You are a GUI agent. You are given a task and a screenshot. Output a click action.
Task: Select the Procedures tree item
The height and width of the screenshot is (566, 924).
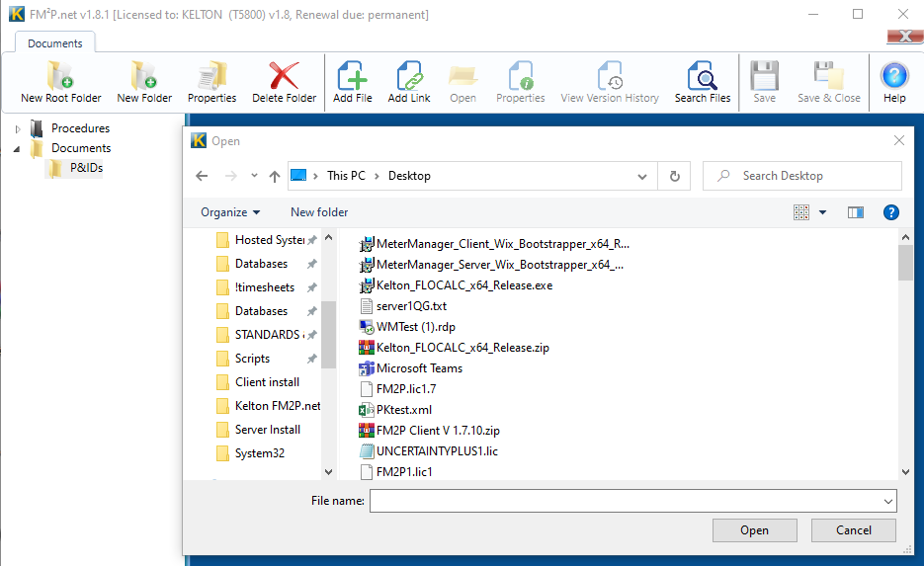point(80,127)
